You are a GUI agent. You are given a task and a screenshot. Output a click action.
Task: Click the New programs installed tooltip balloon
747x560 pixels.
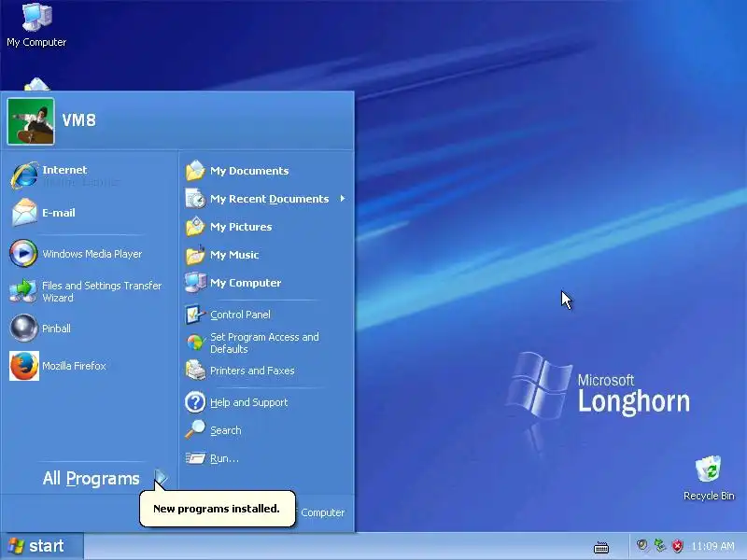point(218,509)
